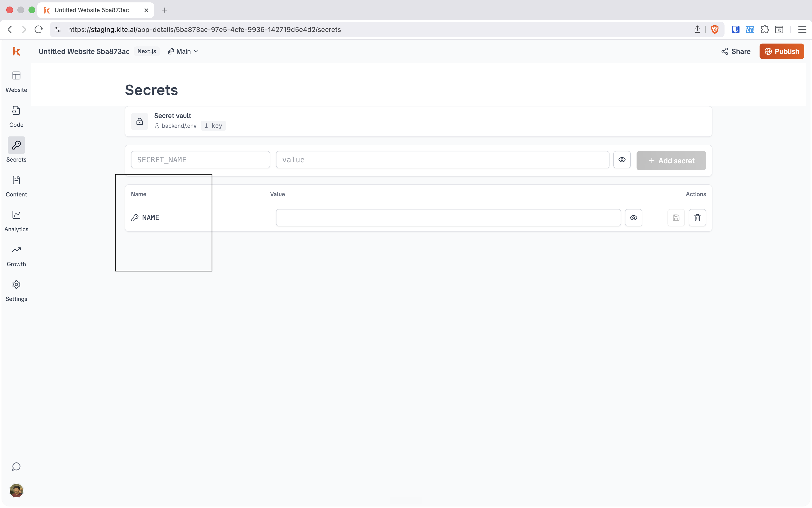Open Brave Shields lion icon
Image resolution: width=812 pixels, height=508 pixels.
pyautogui.click(x=715, y=30)
